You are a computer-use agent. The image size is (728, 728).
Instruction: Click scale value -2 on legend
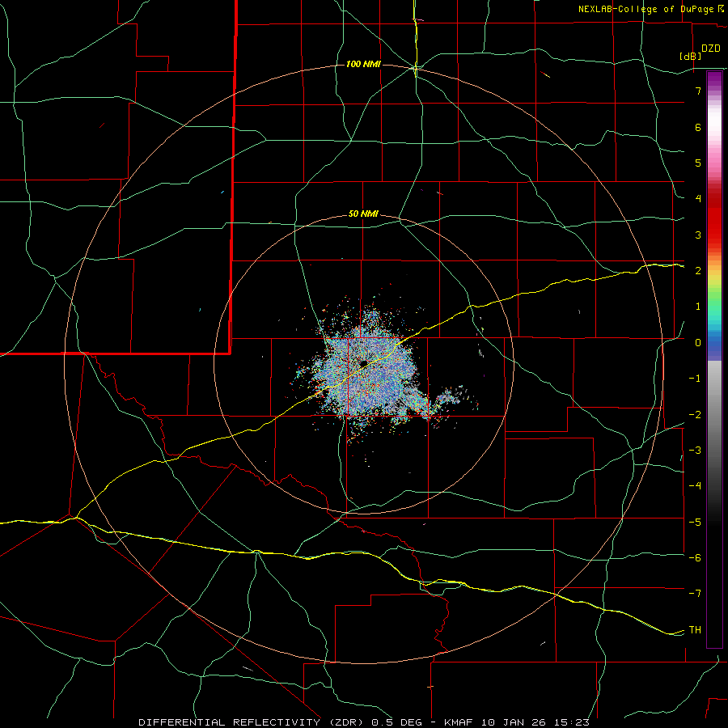[695, 415]
